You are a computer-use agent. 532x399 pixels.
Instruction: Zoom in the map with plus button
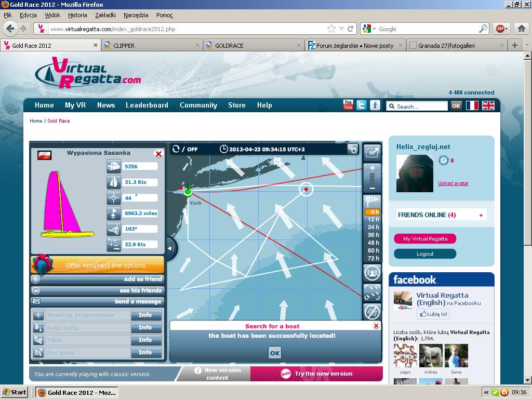click(x=372, y=168)
